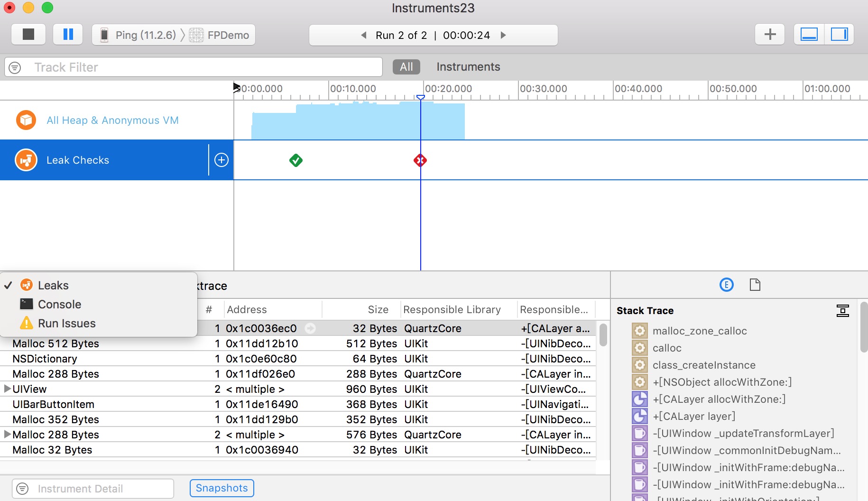
Task: Open the document inspector icon in detail pane
Action: 755,285
